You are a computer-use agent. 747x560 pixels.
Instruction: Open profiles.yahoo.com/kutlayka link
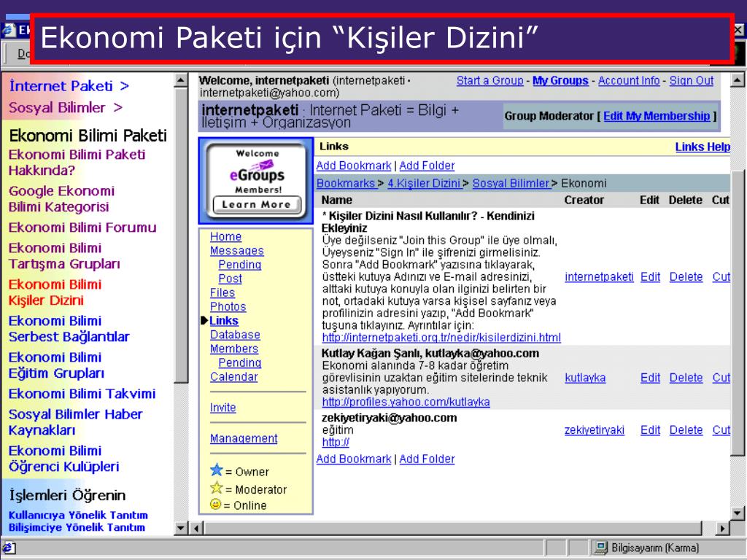406,402
